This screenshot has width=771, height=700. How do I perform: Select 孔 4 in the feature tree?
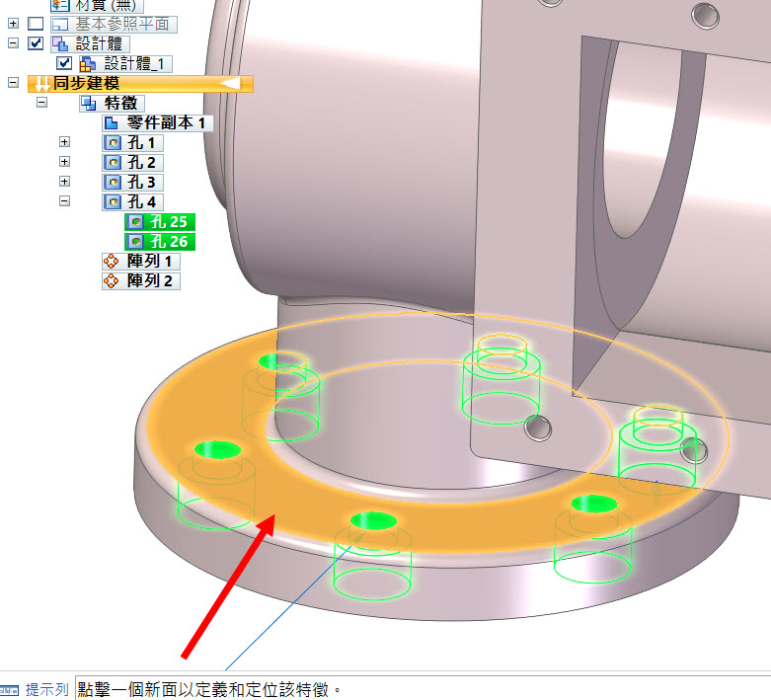point(132,201)
